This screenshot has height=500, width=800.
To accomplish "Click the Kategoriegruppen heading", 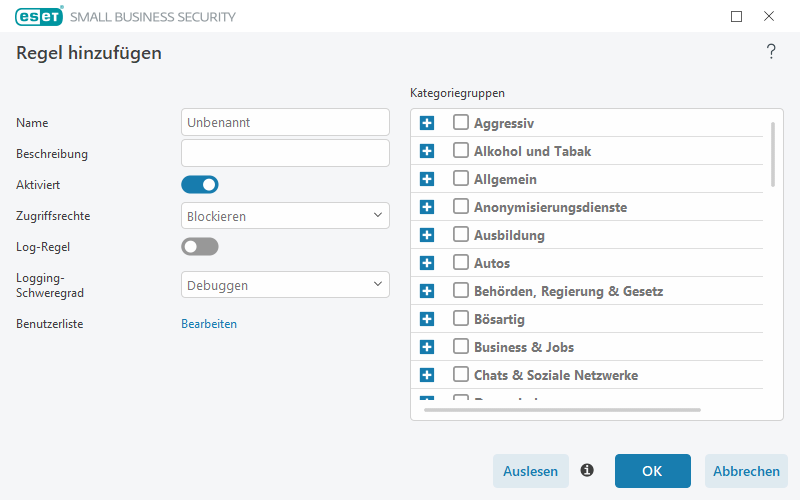I will [457, 93].
